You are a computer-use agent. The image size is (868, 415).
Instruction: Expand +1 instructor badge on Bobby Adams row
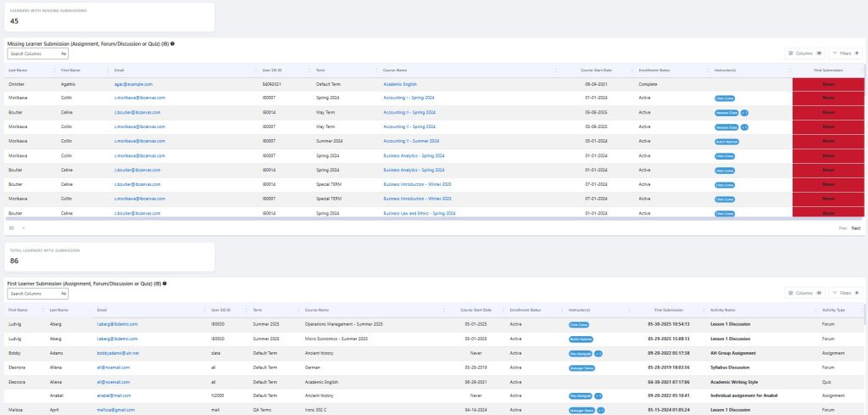(x=598, y=353)
